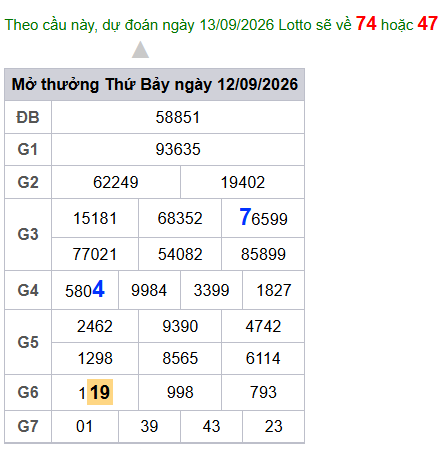Click the green prediction text for 13/09/2026
The height and width of the screenshot is (450, 446).
click(178, 25)
